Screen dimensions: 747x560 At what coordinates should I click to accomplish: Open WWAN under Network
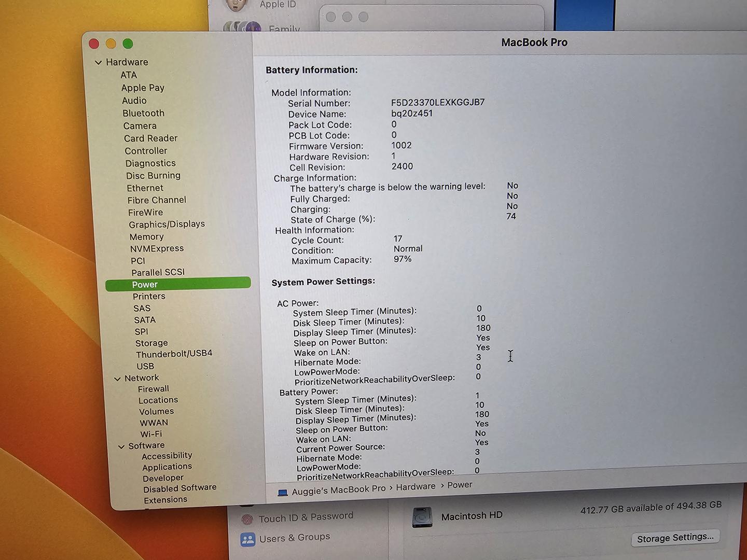click(x=154, y=423)
